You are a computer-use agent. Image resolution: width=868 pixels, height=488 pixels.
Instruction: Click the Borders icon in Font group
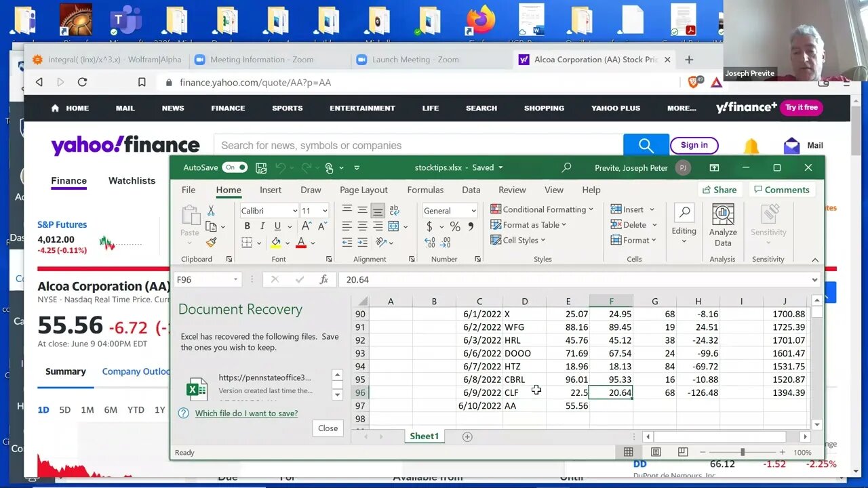pos(247,242)
